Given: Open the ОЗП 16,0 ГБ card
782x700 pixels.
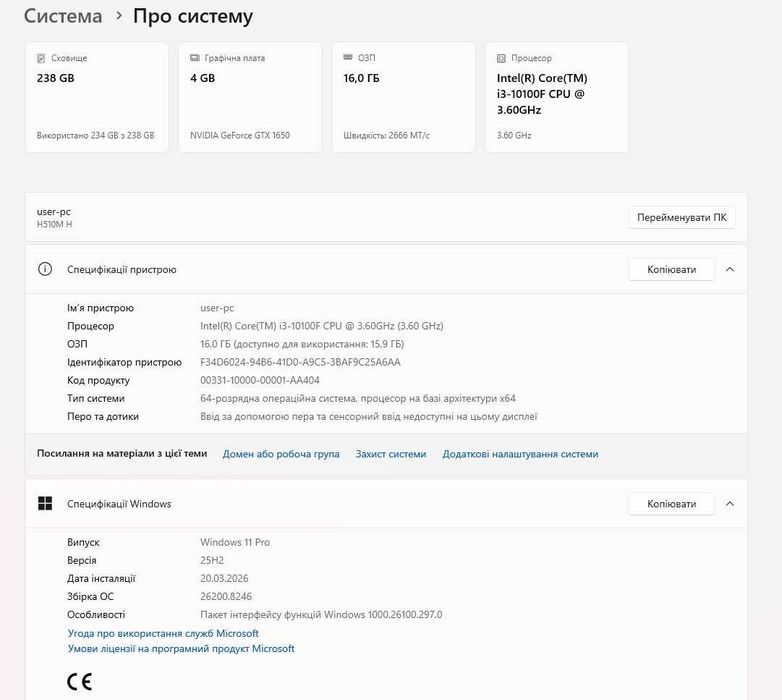Looking at the screenshot, I should (403, 97).
